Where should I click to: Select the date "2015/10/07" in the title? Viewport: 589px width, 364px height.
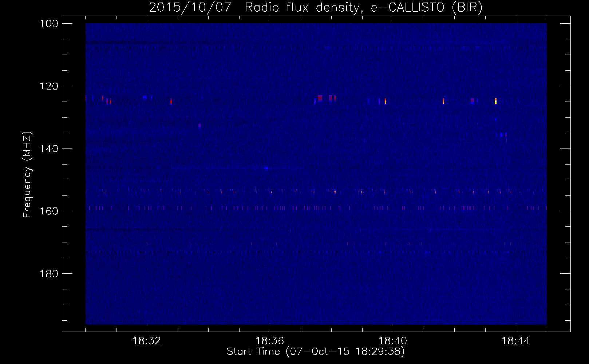(x=190, y=8)
